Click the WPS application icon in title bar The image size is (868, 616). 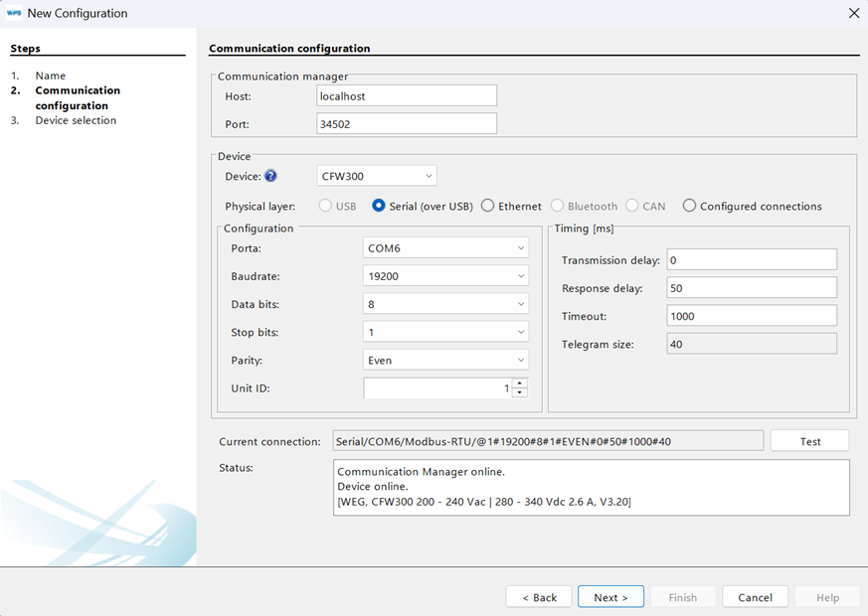point(14,13)
